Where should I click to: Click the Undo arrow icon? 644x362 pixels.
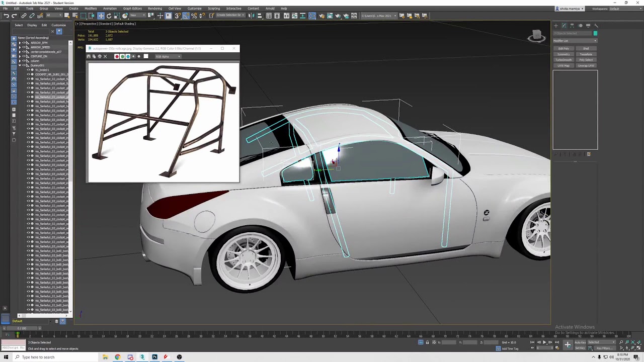pyautogui.click(x=6, y=15)
